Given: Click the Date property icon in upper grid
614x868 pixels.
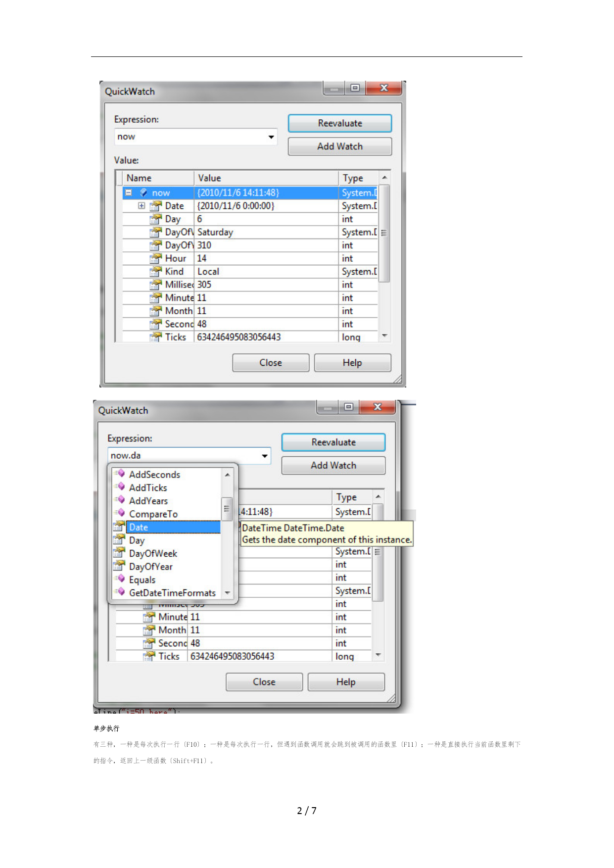Looking at the screenshot, I should (156, 206).
